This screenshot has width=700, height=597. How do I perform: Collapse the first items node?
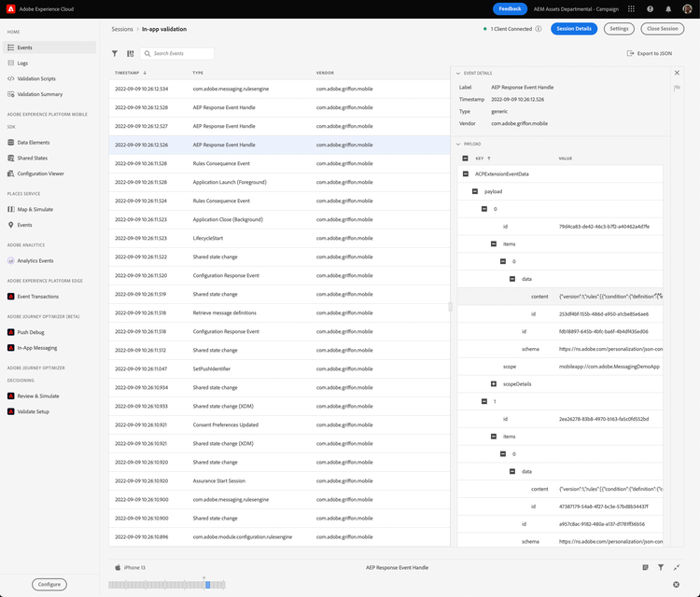(x=494, y=244)
